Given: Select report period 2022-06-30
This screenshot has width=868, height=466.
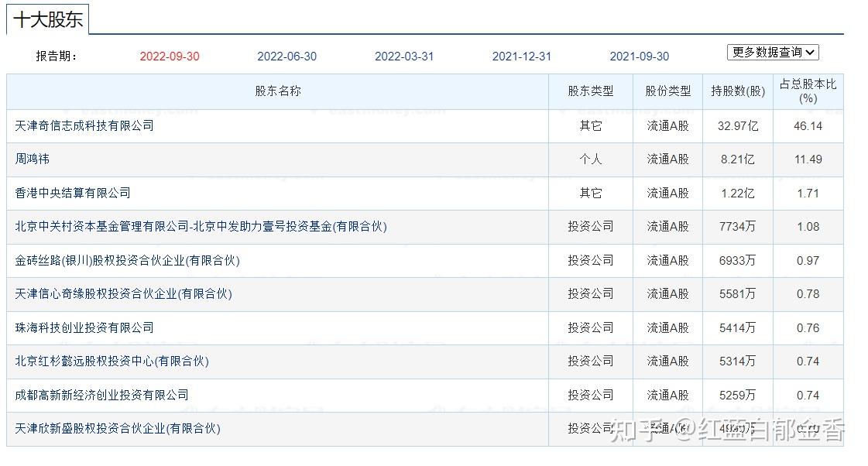Looking at the screenshot, I should coord(286,57).
